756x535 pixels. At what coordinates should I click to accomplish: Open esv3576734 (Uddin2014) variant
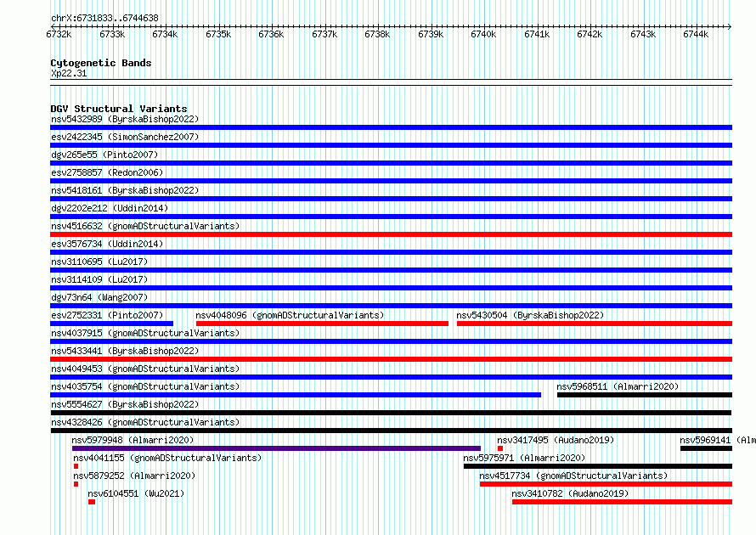(x=107, y=244)
